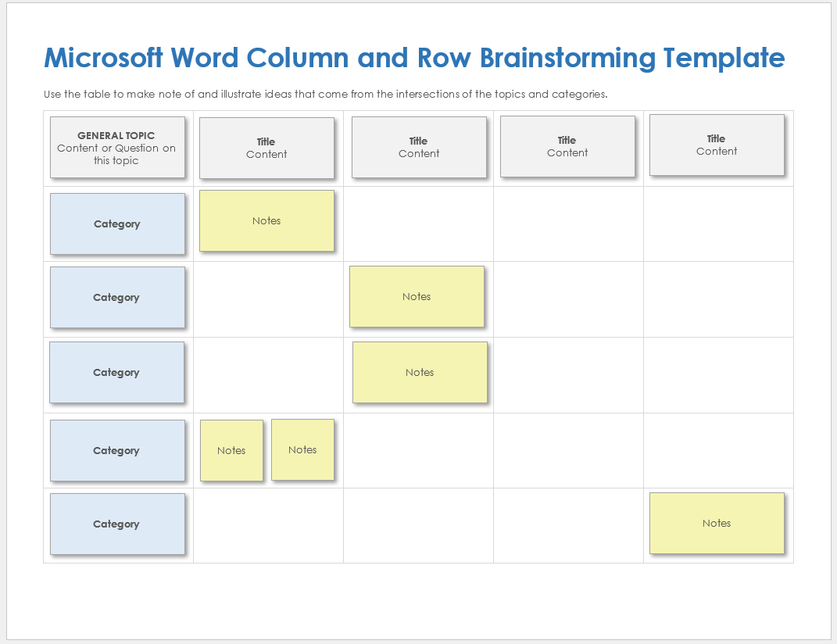
Task: Click the empty cell in the bottom row
Action: click(419, 524)
